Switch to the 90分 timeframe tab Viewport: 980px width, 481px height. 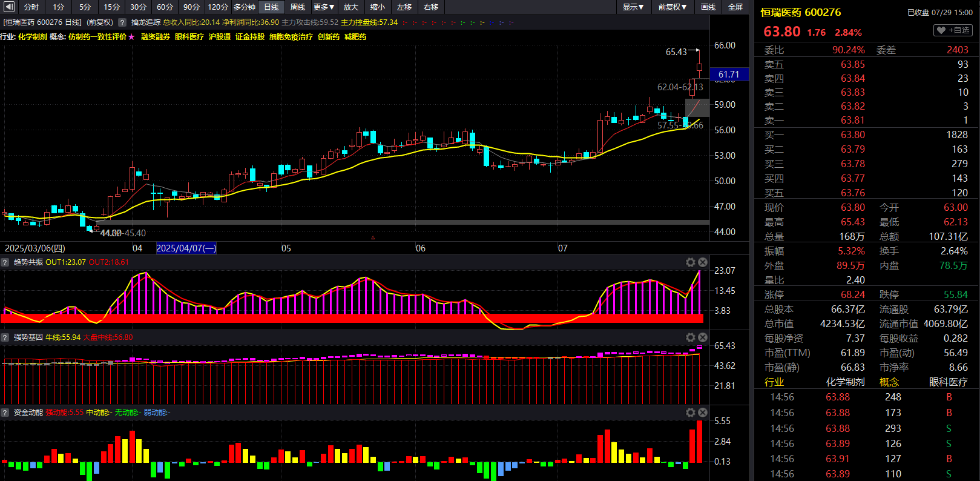coord(191,7)
